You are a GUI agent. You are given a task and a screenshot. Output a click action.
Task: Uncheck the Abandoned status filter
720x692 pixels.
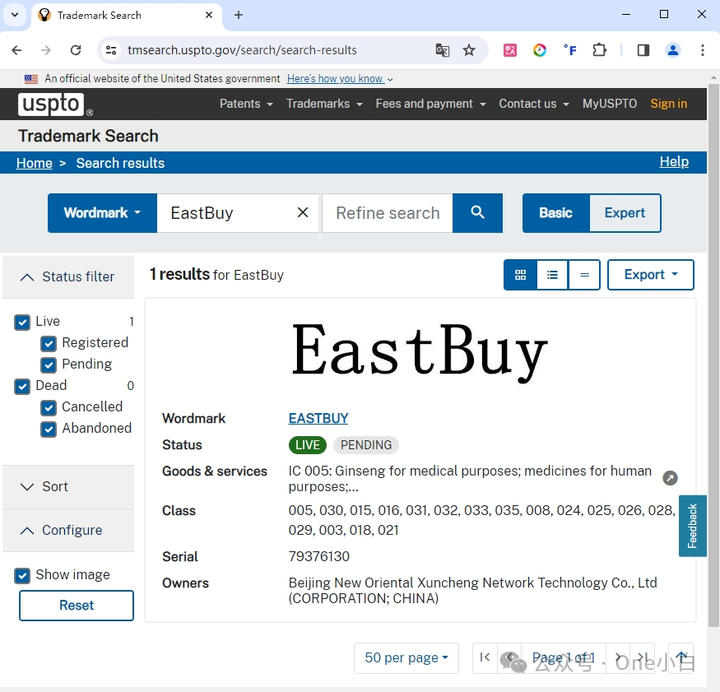48,429
